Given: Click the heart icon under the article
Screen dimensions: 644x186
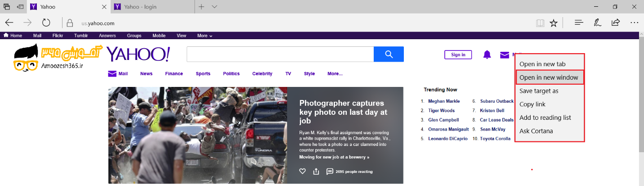Looking at the screenshot, I should [303, 171].
